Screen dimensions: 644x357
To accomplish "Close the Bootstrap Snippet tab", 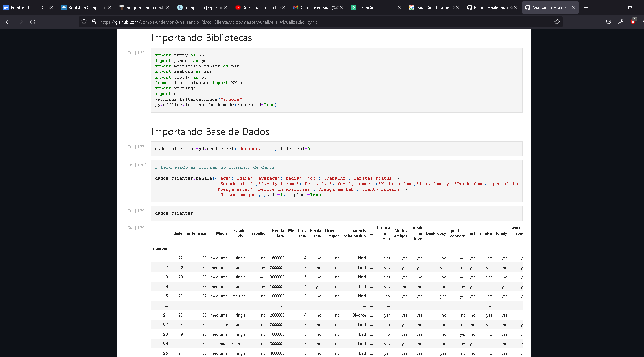I will tap(110, 7).
